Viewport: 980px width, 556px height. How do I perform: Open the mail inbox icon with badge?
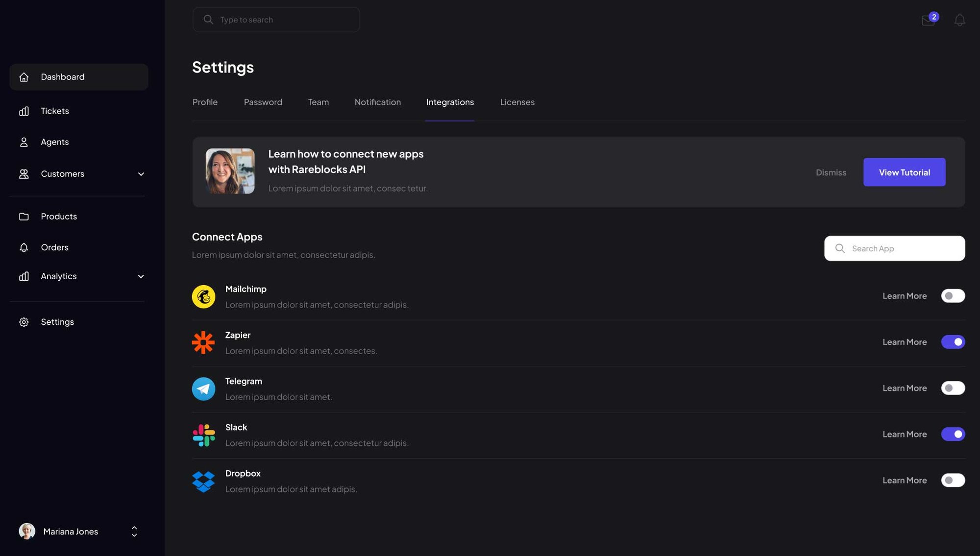pyautogui.click(x=929, y=20)
